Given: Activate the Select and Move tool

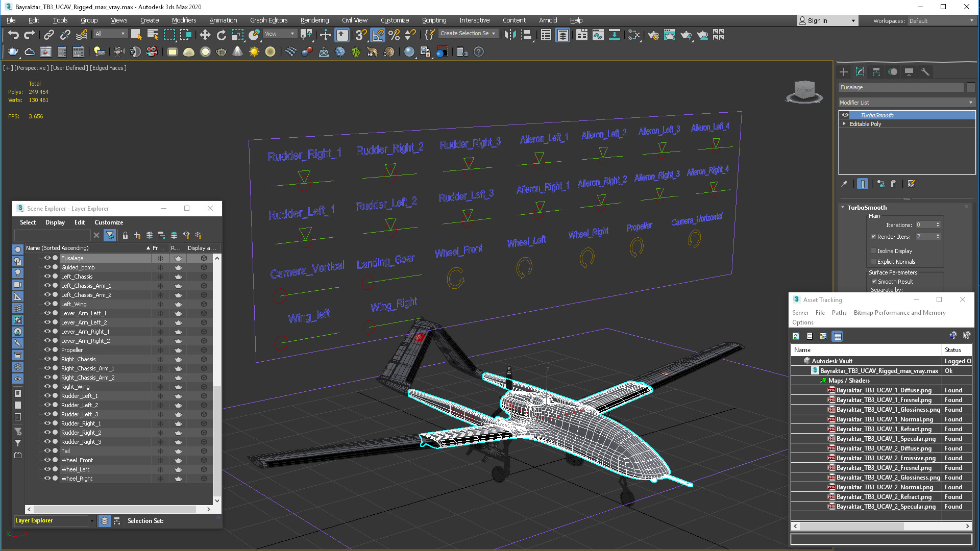Looking at the screenshot, I should (x=205, y=35).
